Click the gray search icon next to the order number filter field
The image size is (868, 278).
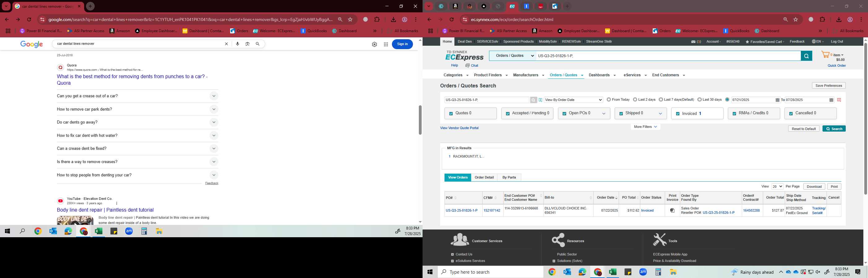pyautogui.click(x=533, y=100)
